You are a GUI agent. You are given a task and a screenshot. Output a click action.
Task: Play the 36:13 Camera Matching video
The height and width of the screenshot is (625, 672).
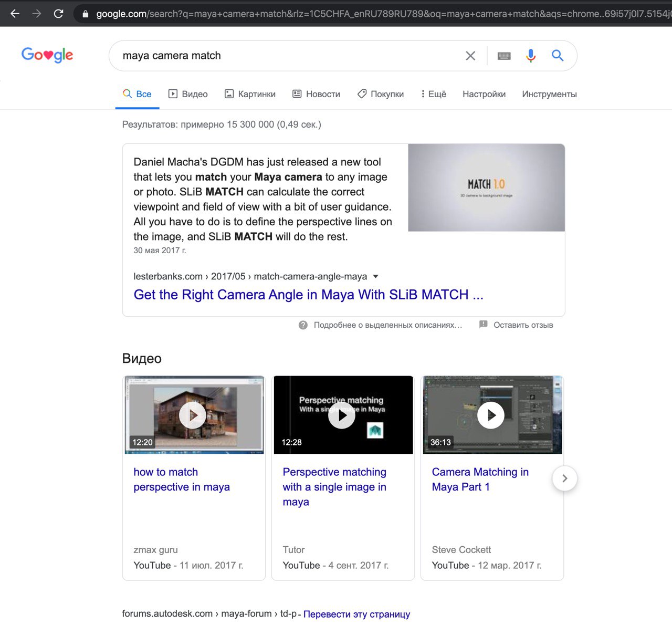[492, 415]
